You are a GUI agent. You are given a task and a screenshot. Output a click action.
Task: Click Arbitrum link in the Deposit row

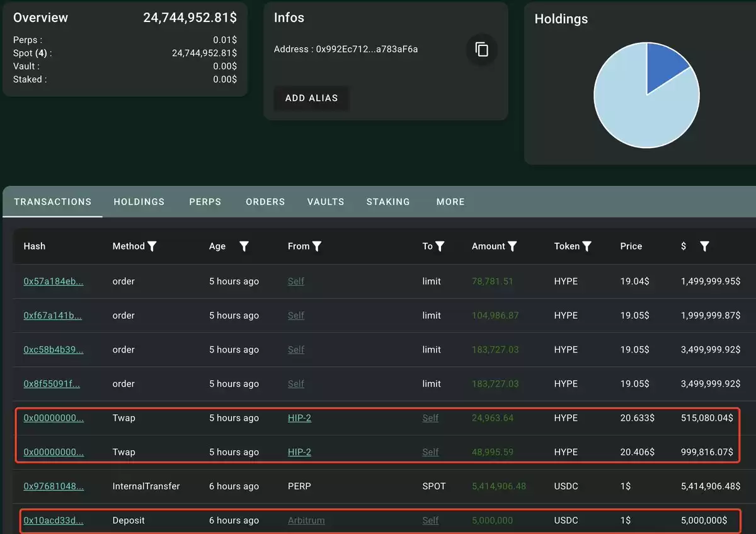pyautogui.click(x=306, y=520)
